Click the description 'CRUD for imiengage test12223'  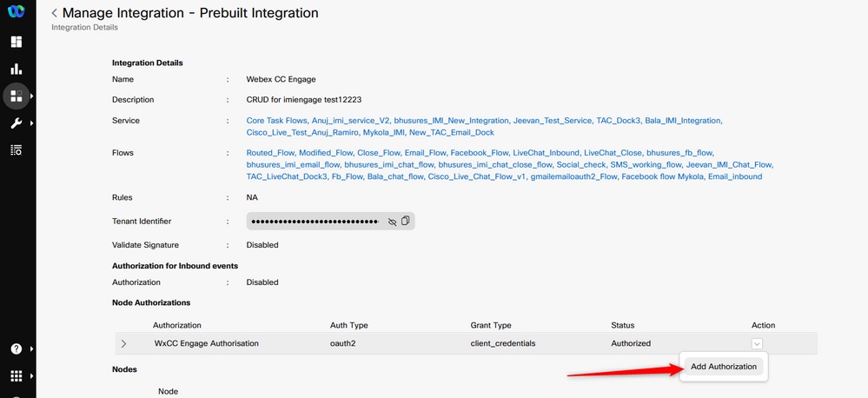[304, 100]
